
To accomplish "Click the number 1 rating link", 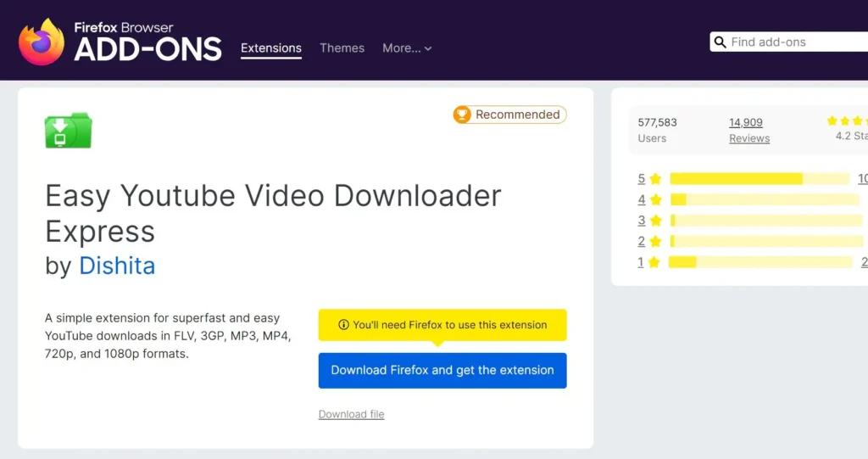I will click(641, 262).
